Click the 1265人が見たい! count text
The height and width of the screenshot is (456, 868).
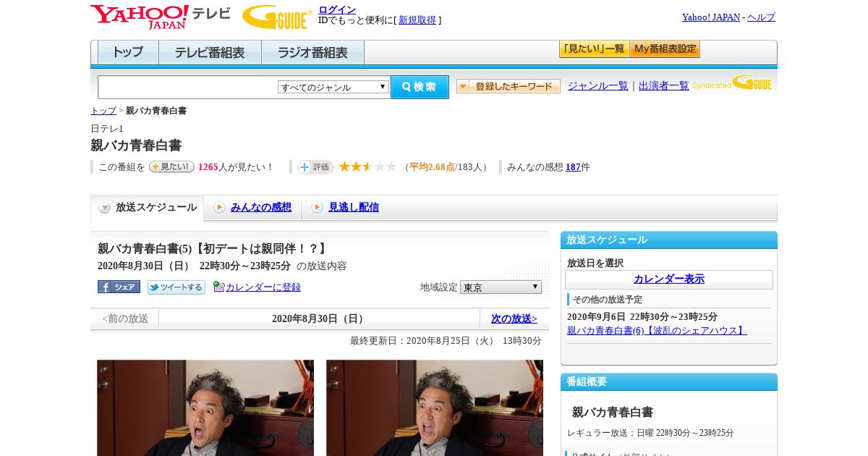236,166
